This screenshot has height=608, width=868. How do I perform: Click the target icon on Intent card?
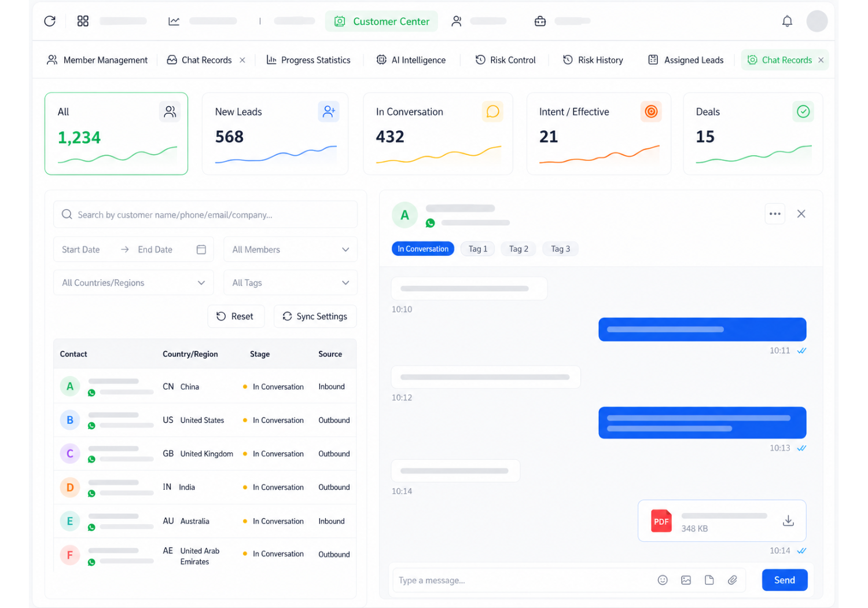click(x=651, y=112)
